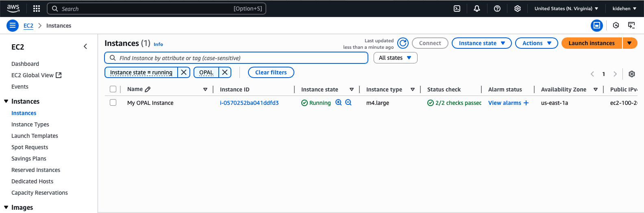Sort by Instance state column arrow
The height and width of the screenshot is (213, 644).
(352, 89)
